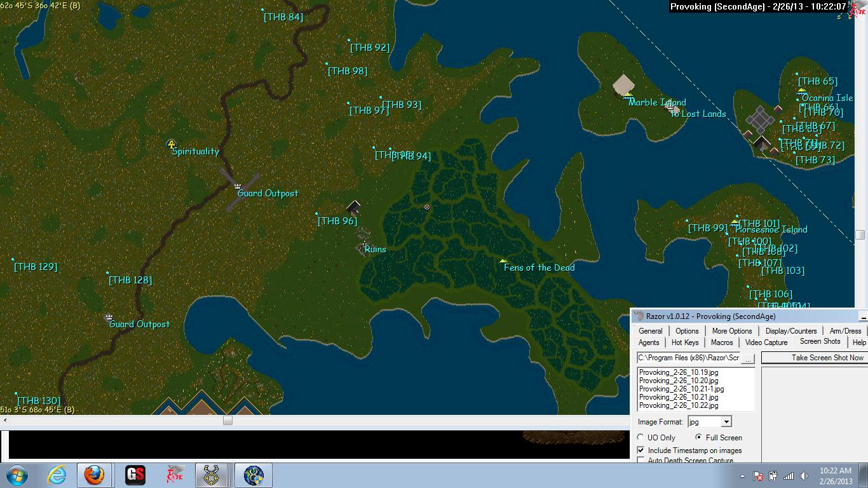Click the Spirituality shrine ankh icon
The image size is (868, 488).
171,144
